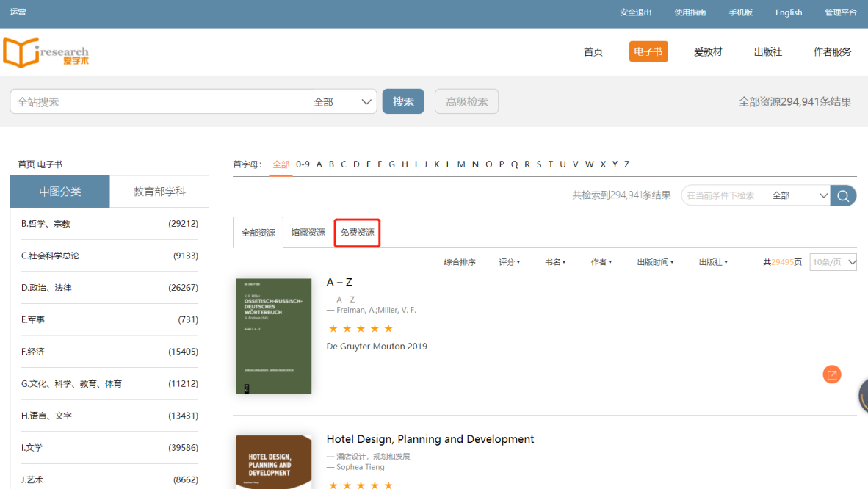Open 高级检索 advanced search
The width and height of the screenshot is (868, 489).
tap(466, 101)
